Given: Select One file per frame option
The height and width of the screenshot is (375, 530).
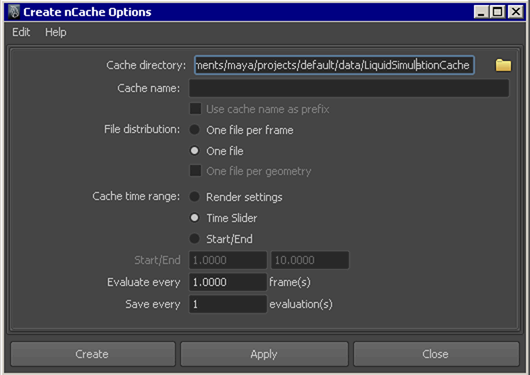Looking at the screenshot, I should pos(194,130).
